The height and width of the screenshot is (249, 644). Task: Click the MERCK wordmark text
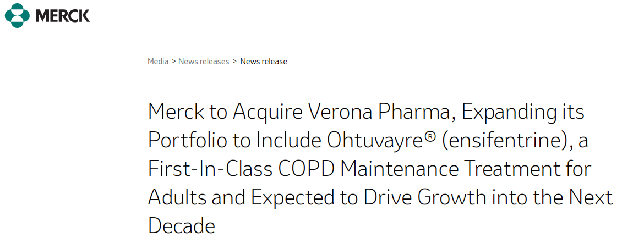(62, 16)
